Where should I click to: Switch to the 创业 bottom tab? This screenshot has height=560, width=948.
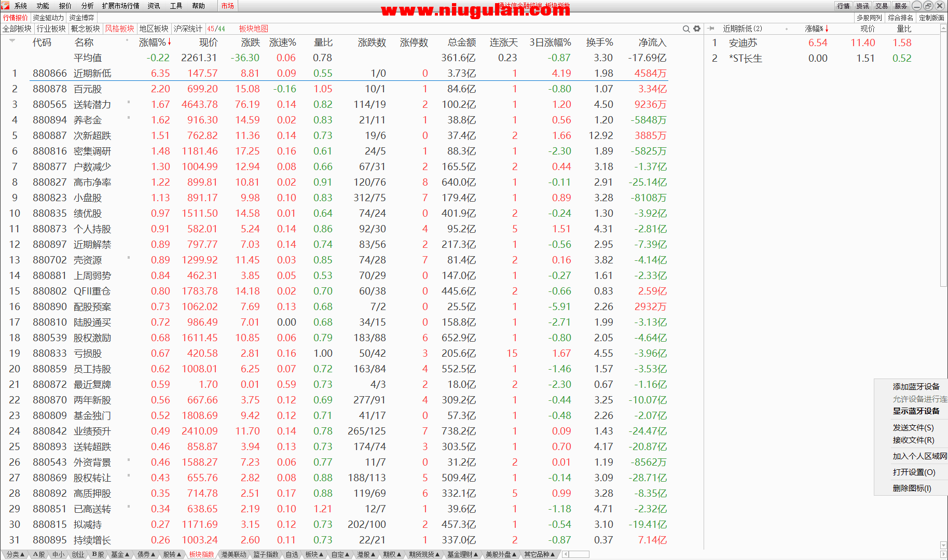[78, 554]
